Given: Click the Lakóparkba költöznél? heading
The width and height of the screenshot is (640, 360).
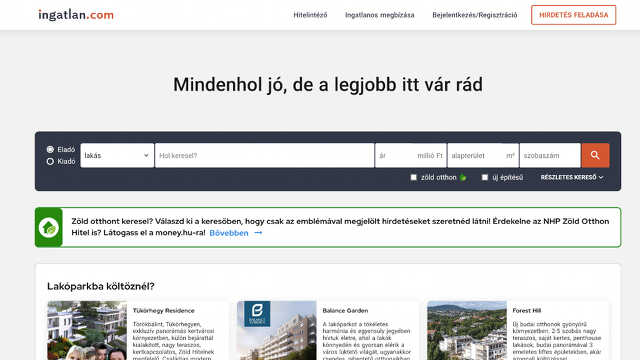Looking at the screenshot, I should click(x=101, y=286).
